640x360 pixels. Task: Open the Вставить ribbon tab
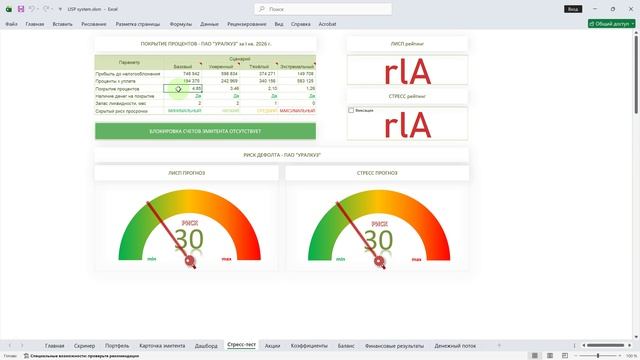click(x=62, y=24)
